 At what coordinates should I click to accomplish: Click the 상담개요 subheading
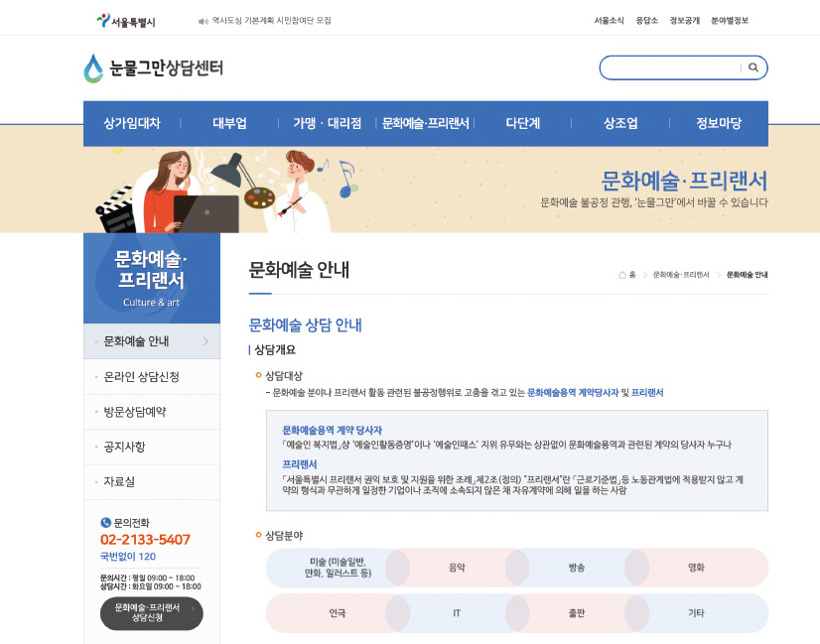[x=275, y=349]
